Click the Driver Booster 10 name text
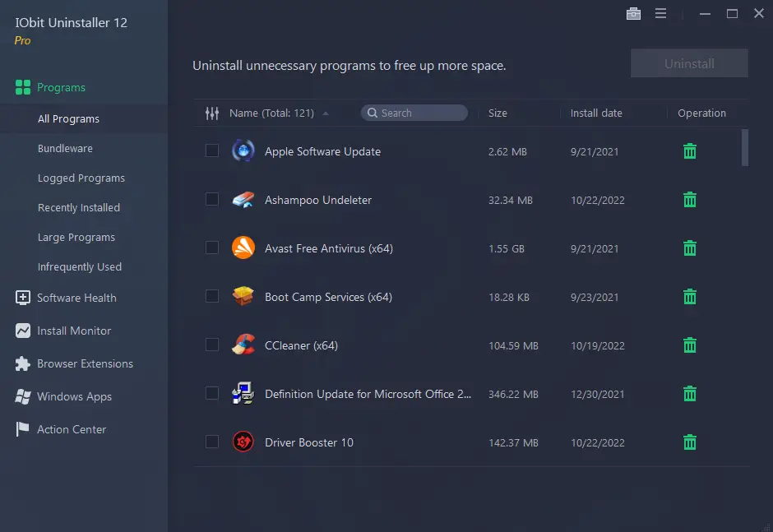The width and height of the screenshot is (773, 532). tap(309, 442)
